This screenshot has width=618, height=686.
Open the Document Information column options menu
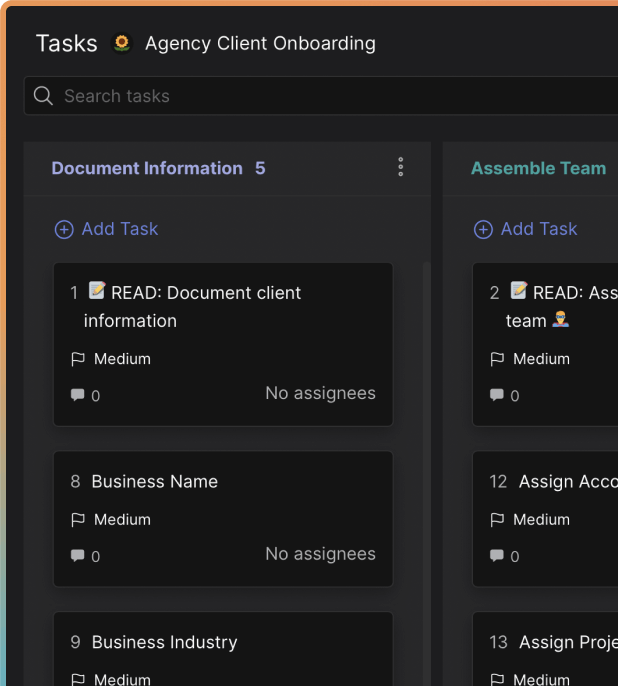click(x=400, y=167)
